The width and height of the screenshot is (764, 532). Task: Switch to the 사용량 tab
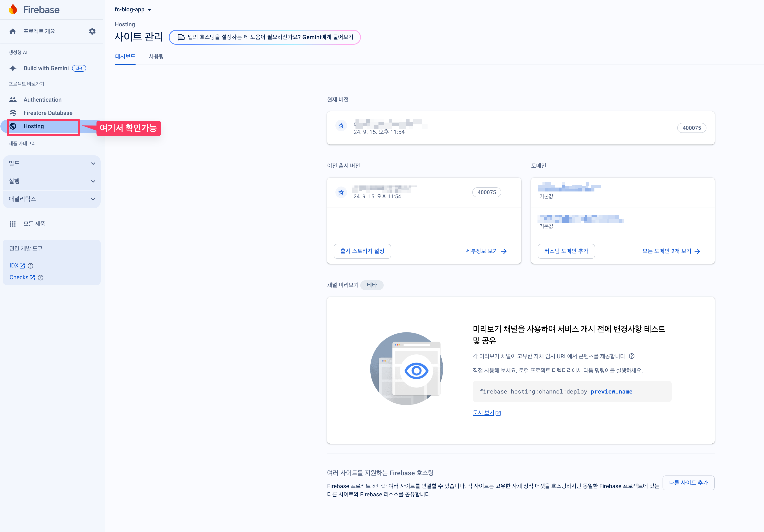[156, 57]
